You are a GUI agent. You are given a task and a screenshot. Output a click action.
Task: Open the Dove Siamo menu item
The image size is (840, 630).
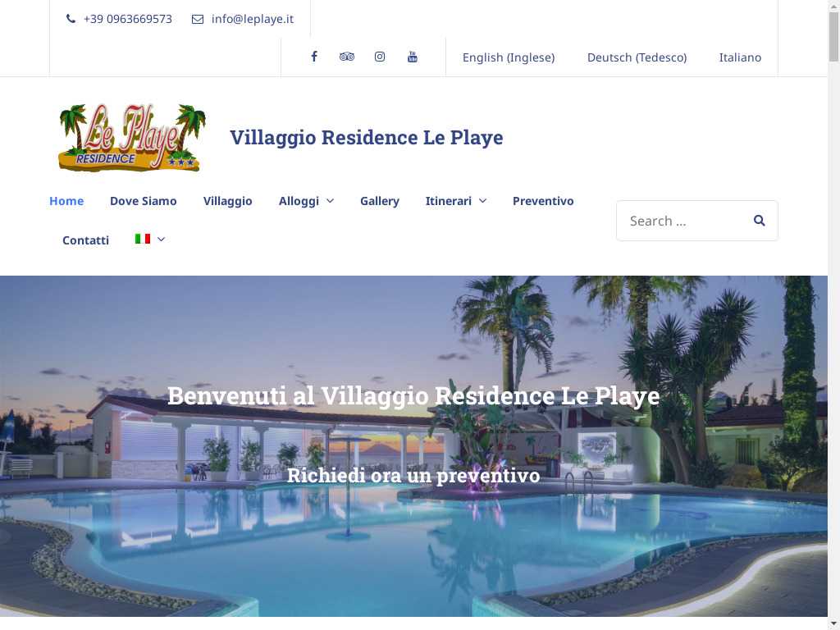click(143, 201)
